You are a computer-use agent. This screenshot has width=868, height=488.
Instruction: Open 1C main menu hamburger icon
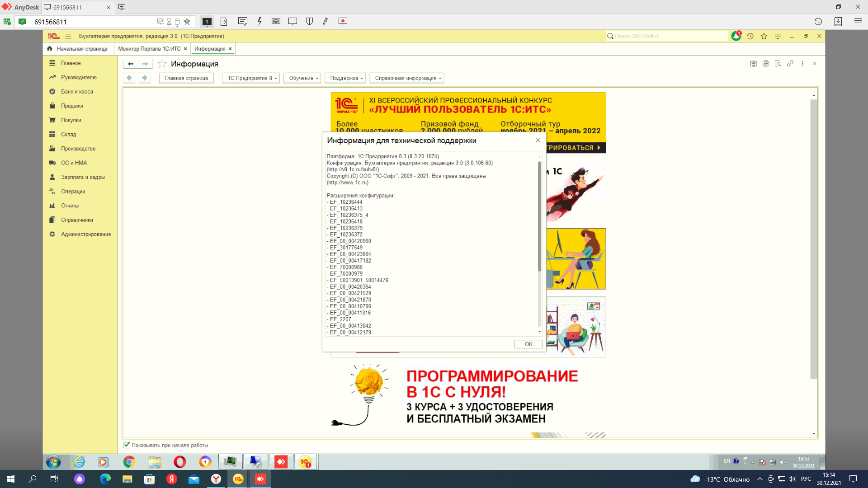[x=68, y=36]
